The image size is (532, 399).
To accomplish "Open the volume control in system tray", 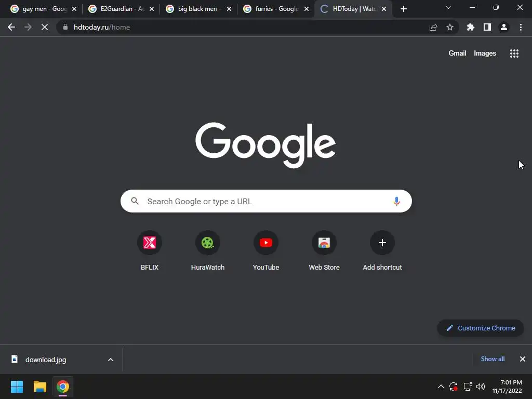I will pos(481,387).
